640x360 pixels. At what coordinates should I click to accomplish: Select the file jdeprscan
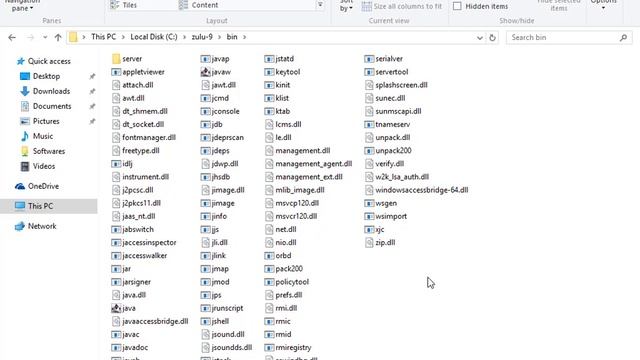222,138
